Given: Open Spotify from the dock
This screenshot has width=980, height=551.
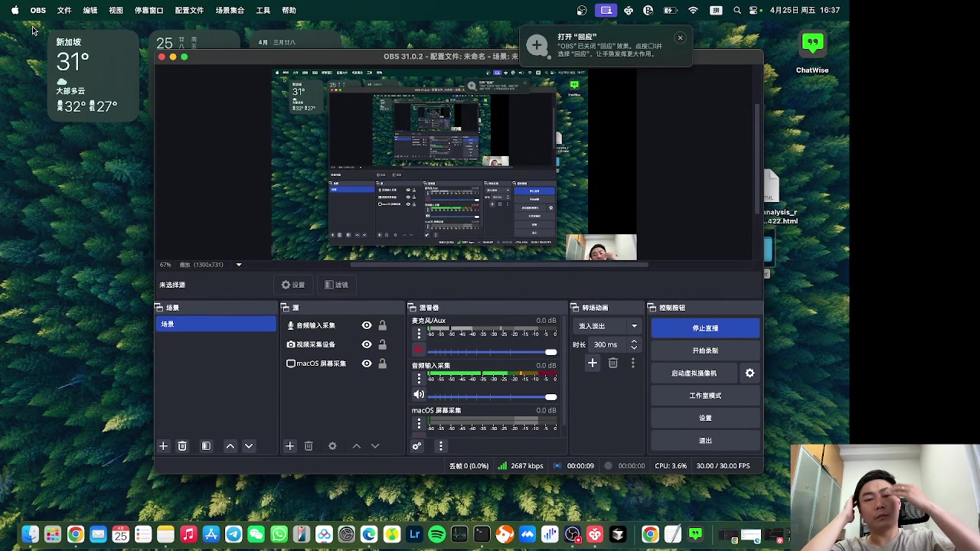Looking at the screenshot, I should pos(436,534).
